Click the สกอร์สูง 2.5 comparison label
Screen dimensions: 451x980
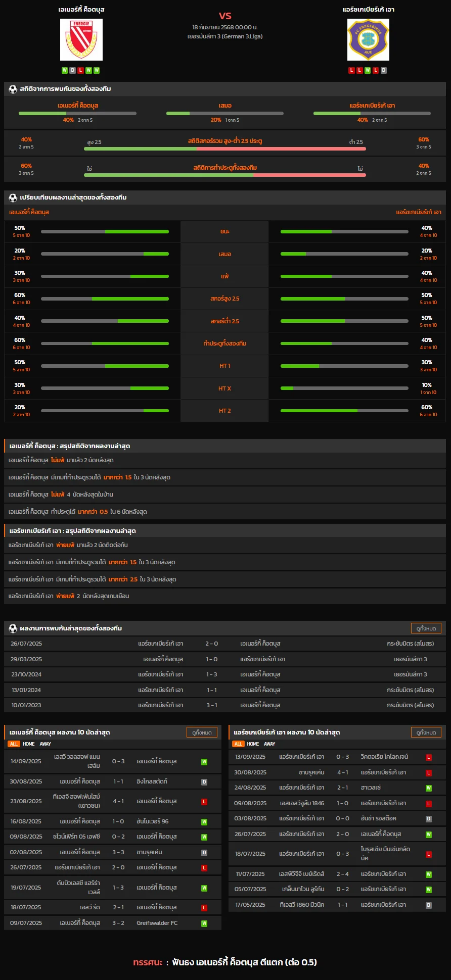[x=225, y=299]
